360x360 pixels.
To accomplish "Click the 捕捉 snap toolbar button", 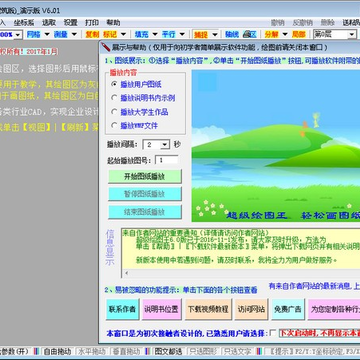I will click(x=201, y=34).
